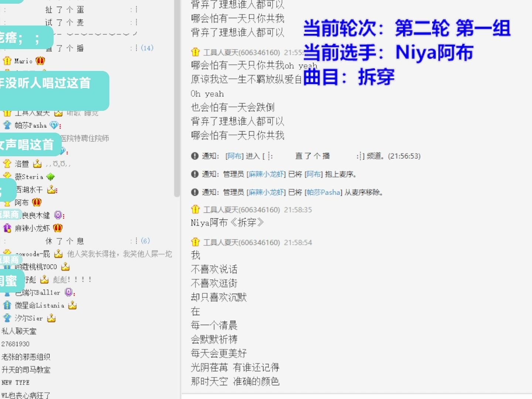Open the [麻辣小龙虾] link in the 抱上麦序 notice
Viewport: 532px width, 399px height.
(266, 174)
